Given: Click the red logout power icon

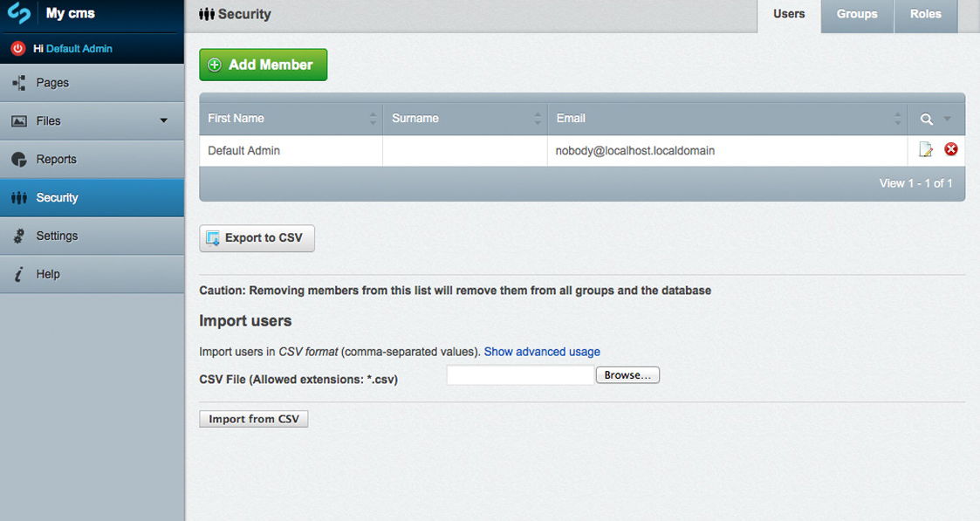Looking at the screenshot, I should [x=18, y=48].
